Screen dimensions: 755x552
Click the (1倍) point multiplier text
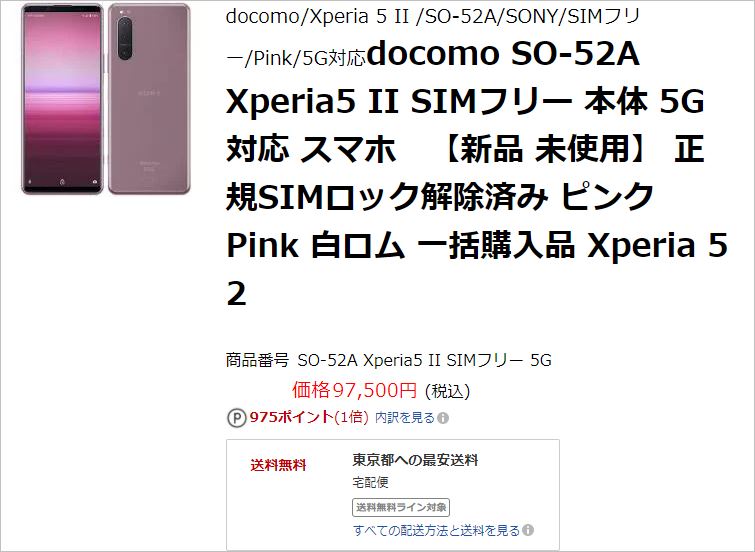click(x=351, y=417)
